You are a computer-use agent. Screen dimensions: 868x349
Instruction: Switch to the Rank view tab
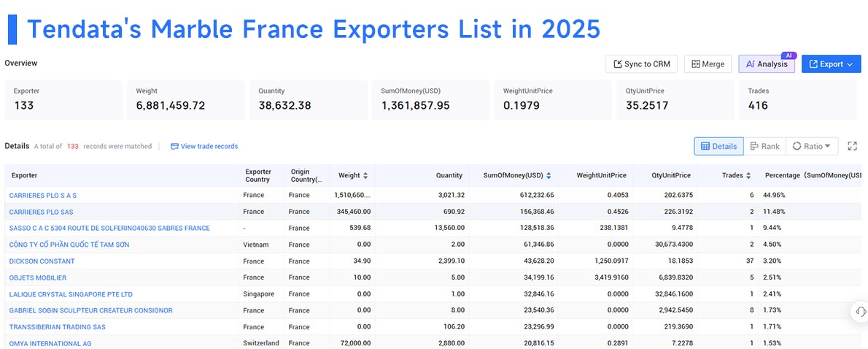(x=764, y=146)
